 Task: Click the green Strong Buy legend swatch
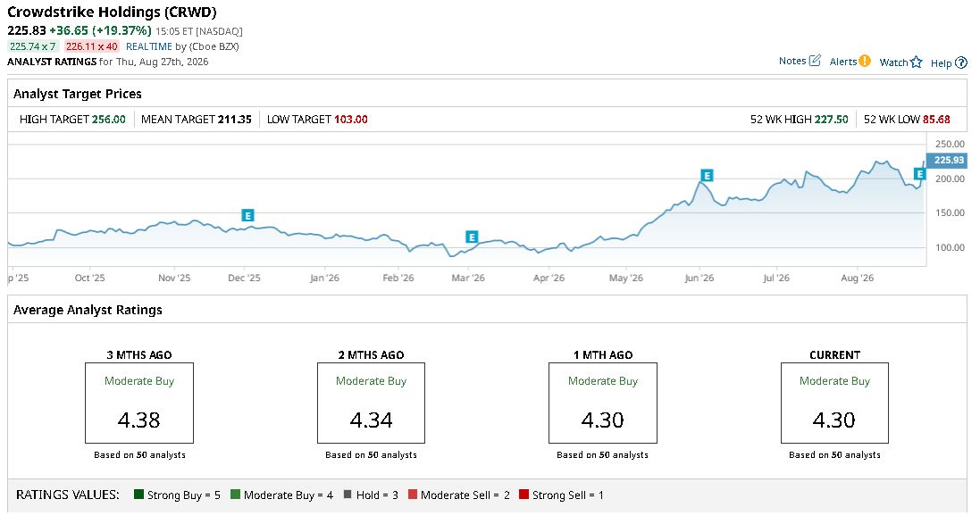[x=138, y=494]
